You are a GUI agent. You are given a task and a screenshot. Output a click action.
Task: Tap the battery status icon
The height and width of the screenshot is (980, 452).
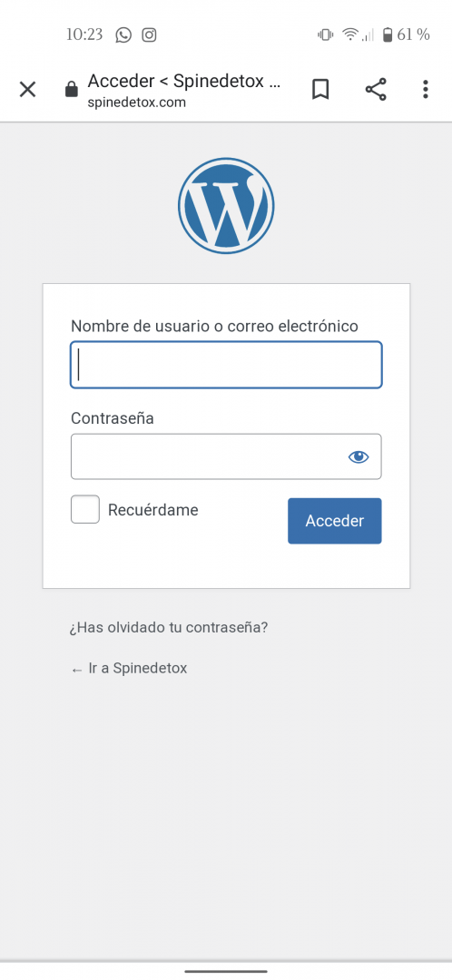388,34
